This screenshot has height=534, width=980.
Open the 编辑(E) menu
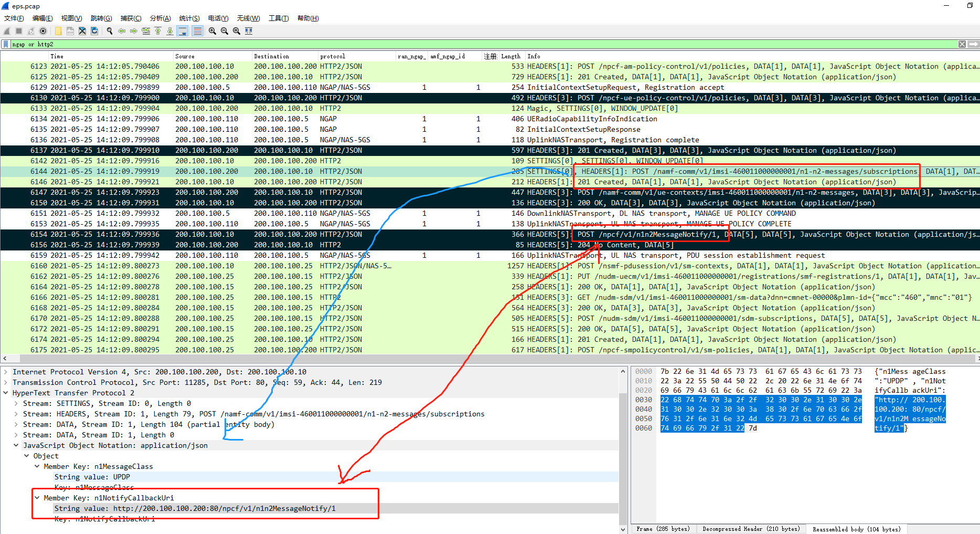(x=42, y=18)
